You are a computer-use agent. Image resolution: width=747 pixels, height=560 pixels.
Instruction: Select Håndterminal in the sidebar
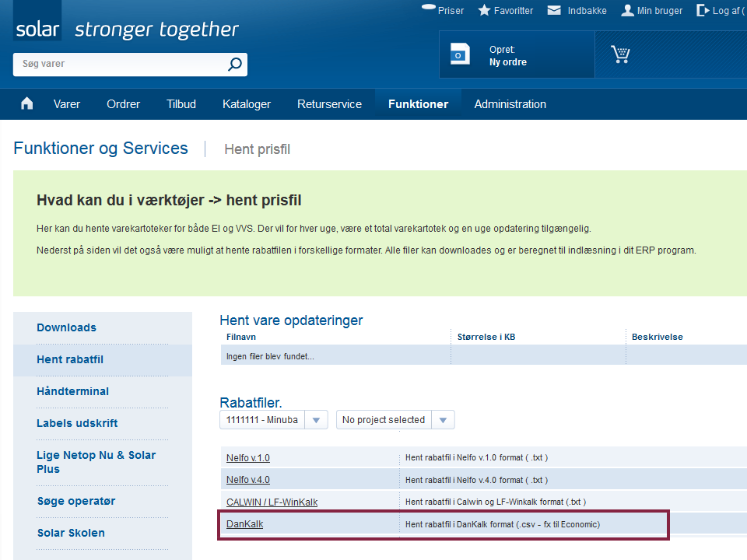(73, 391)
